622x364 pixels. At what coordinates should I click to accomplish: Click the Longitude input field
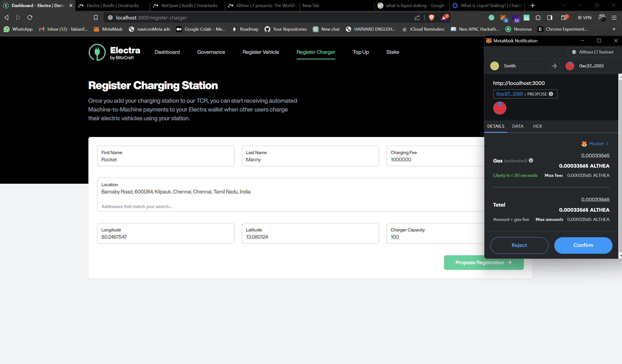[166, 234]
